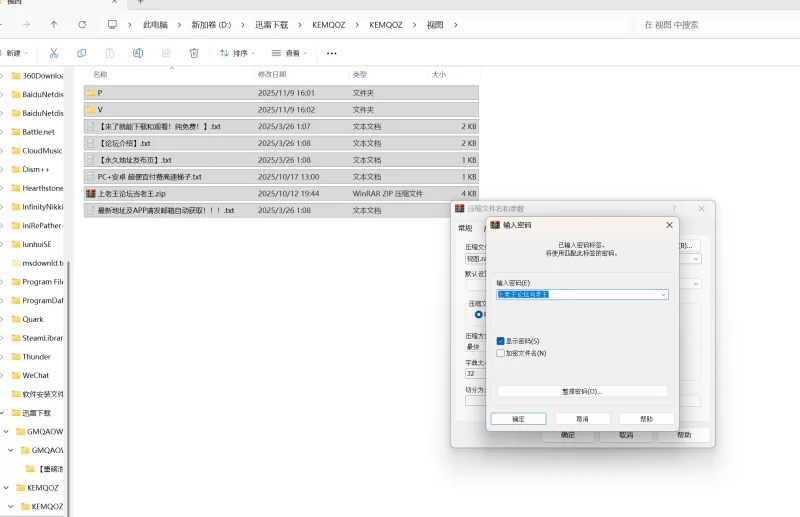This screenshot has height=517, width=800.
Task: Sort by 大小 column header
Action: point(439,75)
